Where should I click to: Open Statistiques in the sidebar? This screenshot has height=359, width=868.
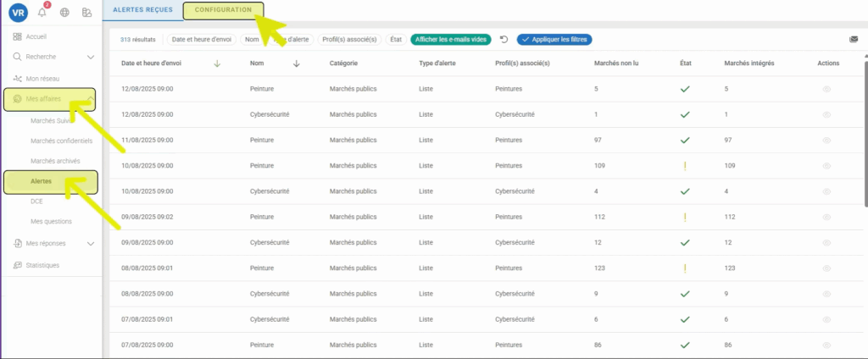(42, 265)
